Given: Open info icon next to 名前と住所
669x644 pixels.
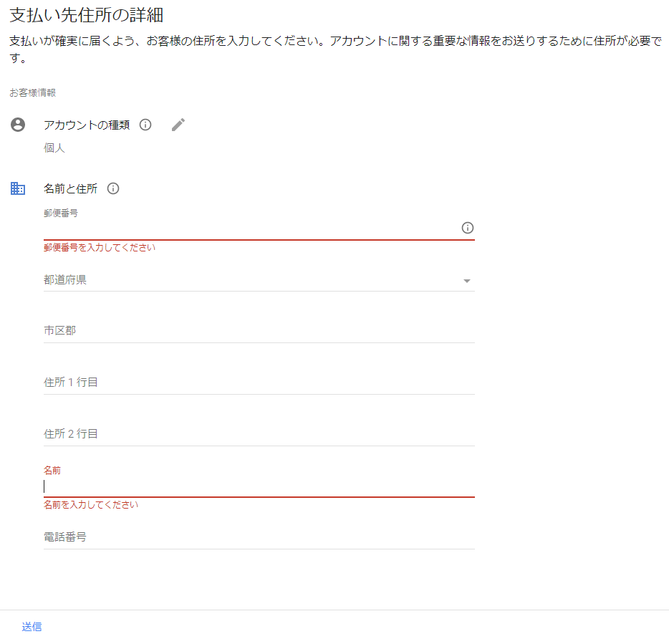Looking at the screenshot, I should tap(113, 188).
